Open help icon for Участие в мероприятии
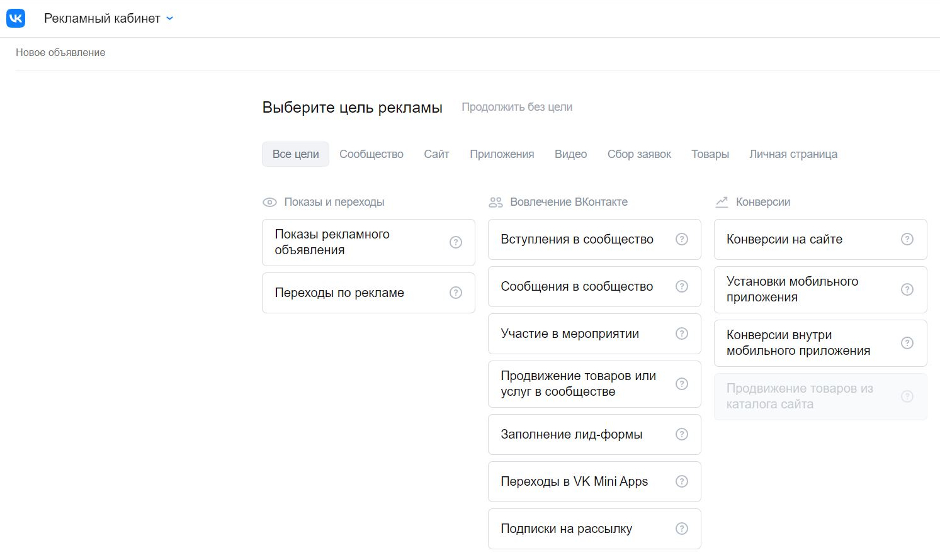The width and height of the screenshot is (940, 560). coord(682,333)
